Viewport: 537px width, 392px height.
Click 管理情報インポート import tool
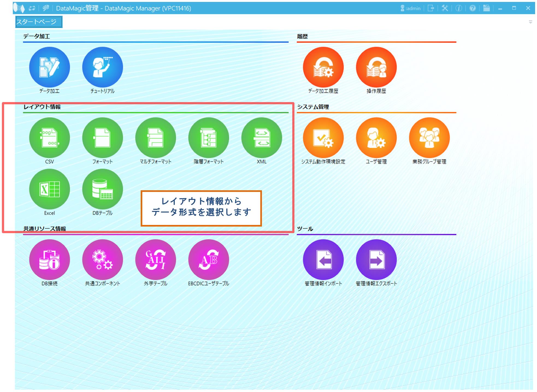(323, 260)
